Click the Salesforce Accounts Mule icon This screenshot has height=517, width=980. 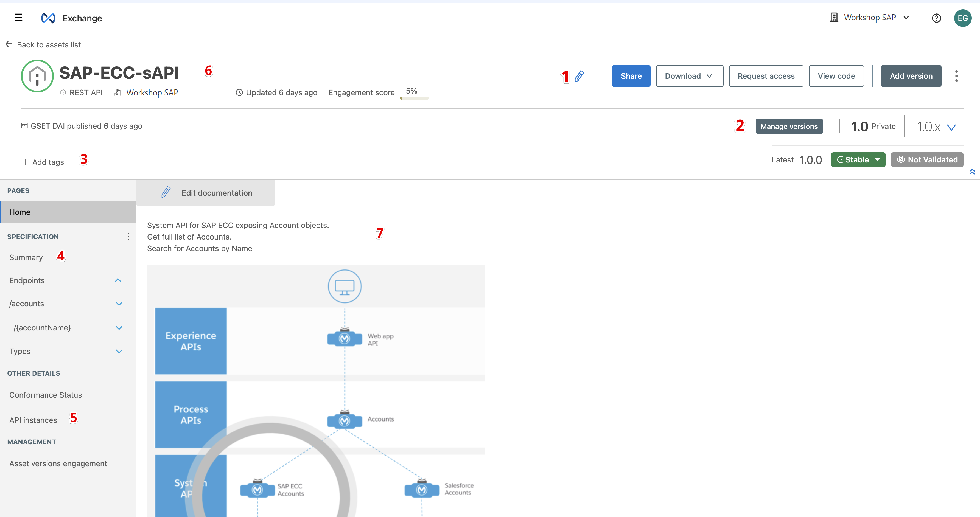422,489
